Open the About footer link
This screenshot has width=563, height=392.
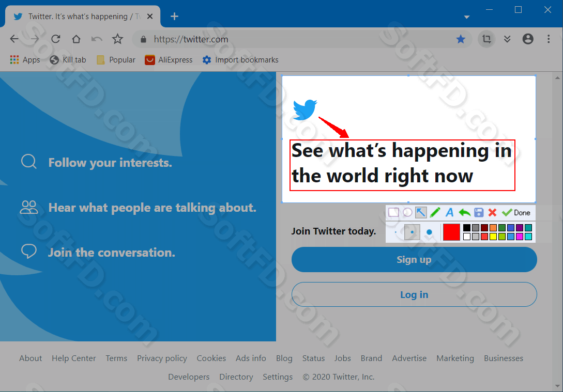[31, 358]
